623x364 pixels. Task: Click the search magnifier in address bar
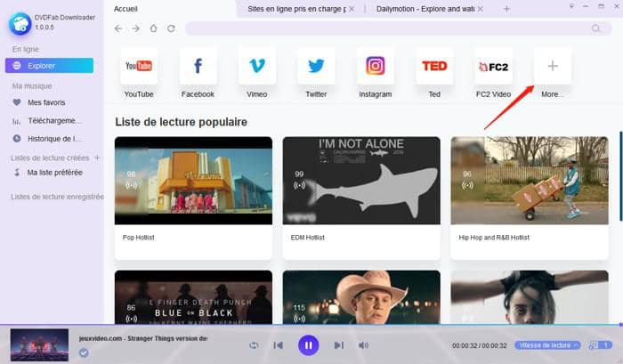[595, 28]
